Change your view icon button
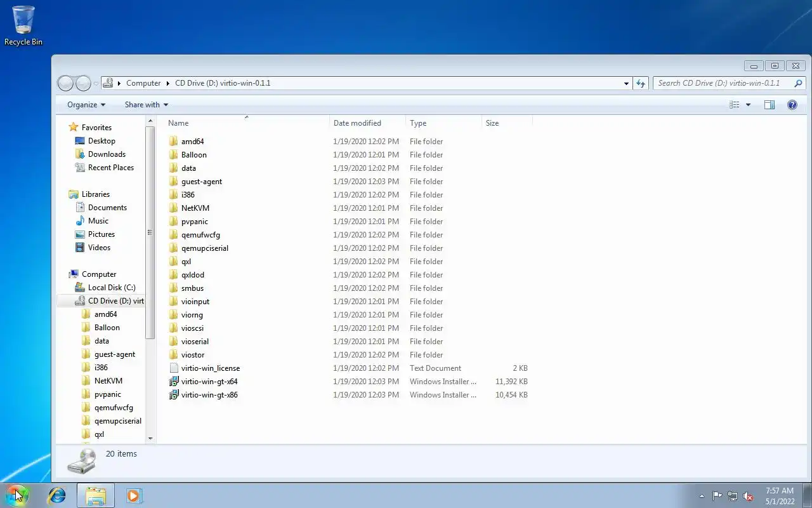This screenshot has width=812, height=508. 735,105
